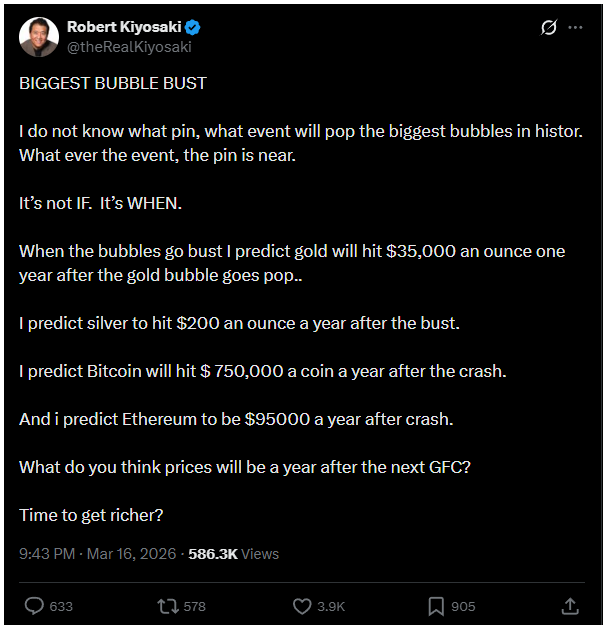Open the @theRealKiyosaki handle link
Image resolution: width=607 pixels, height=629 pixels.
tap(128, 46)
